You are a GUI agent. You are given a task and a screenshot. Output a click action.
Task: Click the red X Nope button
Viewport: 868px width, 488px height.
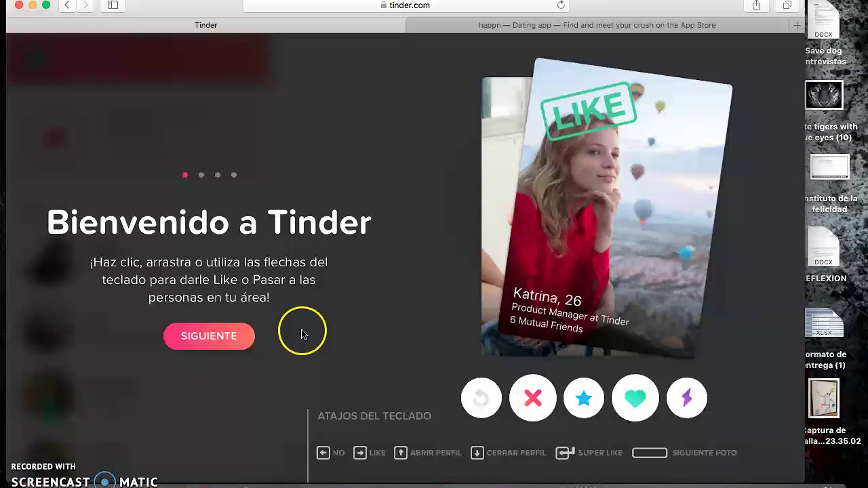533,398
